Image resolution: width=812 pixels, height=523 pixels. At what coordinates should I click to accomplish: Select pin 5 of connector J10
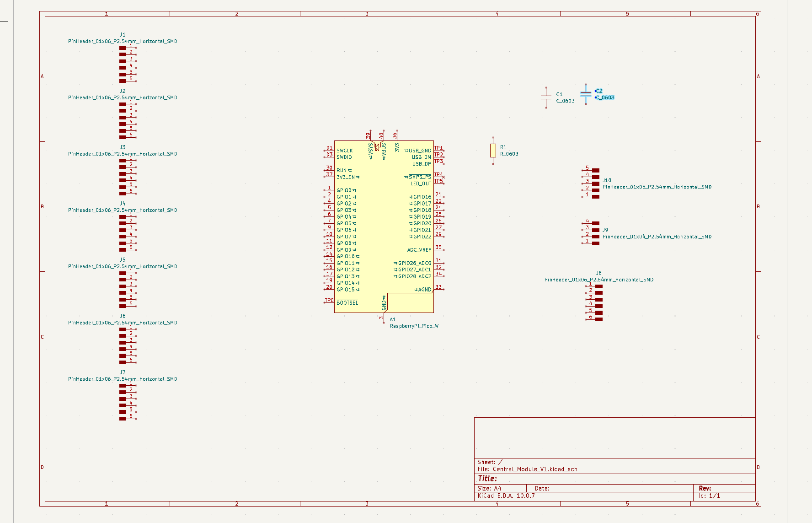(590, 170)
